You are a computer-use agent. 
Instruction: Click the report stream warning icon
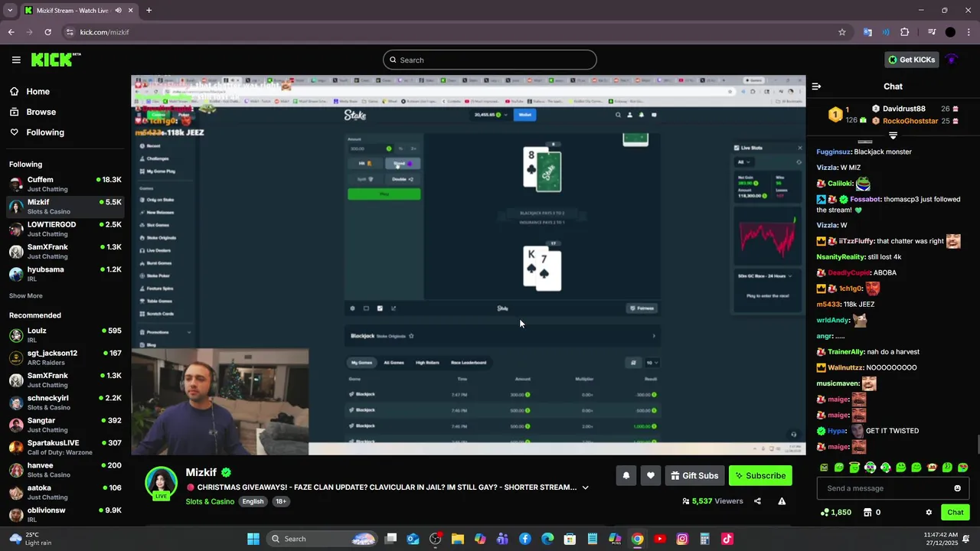point(782,501)
